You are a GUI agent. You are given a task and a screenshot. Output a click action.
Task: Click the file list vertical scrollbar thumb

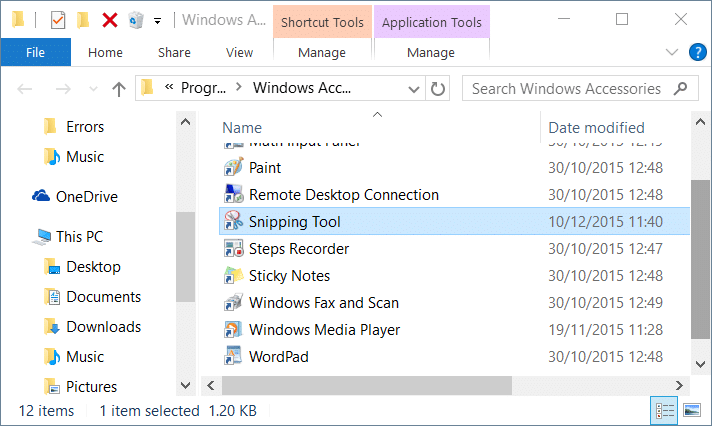click(x=700, y=259)
